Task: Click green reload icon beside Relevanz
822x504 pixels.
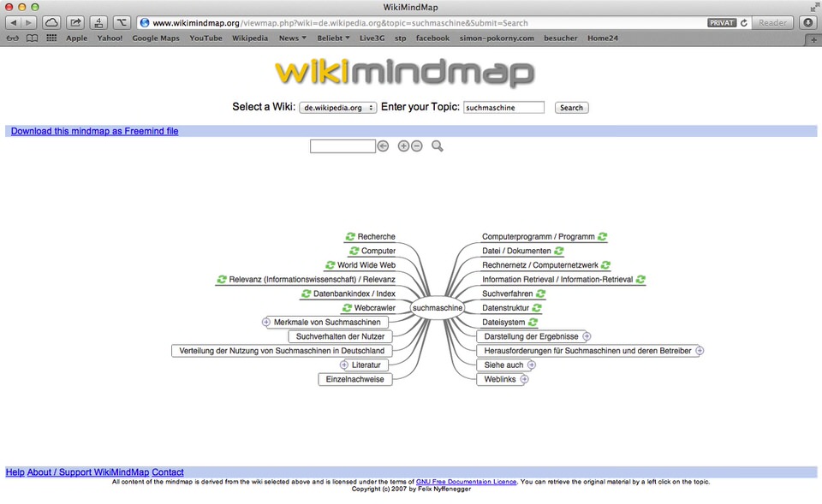Action: tap(222, 279)
